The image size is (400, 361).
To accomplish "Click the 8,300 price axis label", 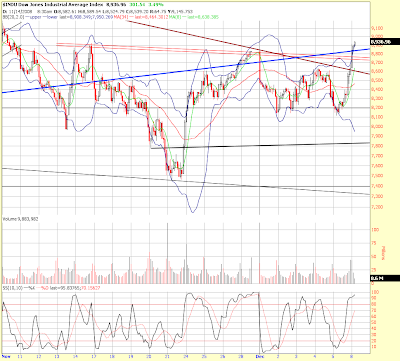I will click(x=377, y=98).
